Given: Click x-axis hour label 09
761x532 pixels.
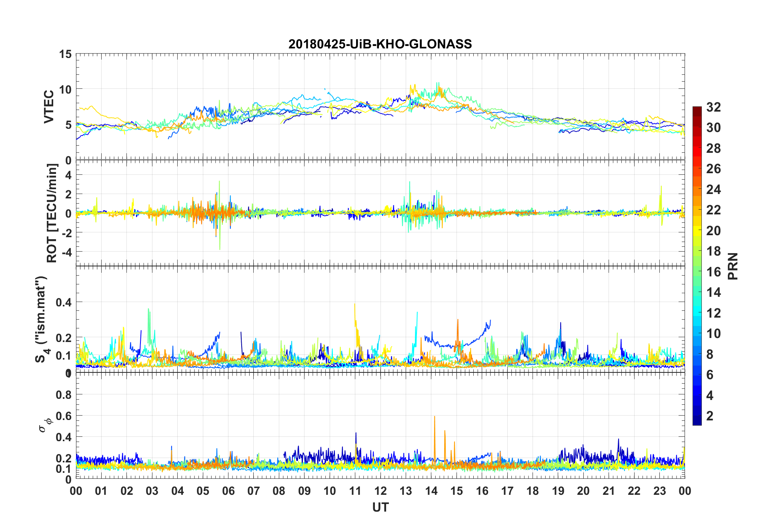Looking at the screenshot, I should [x=304, y=491].
